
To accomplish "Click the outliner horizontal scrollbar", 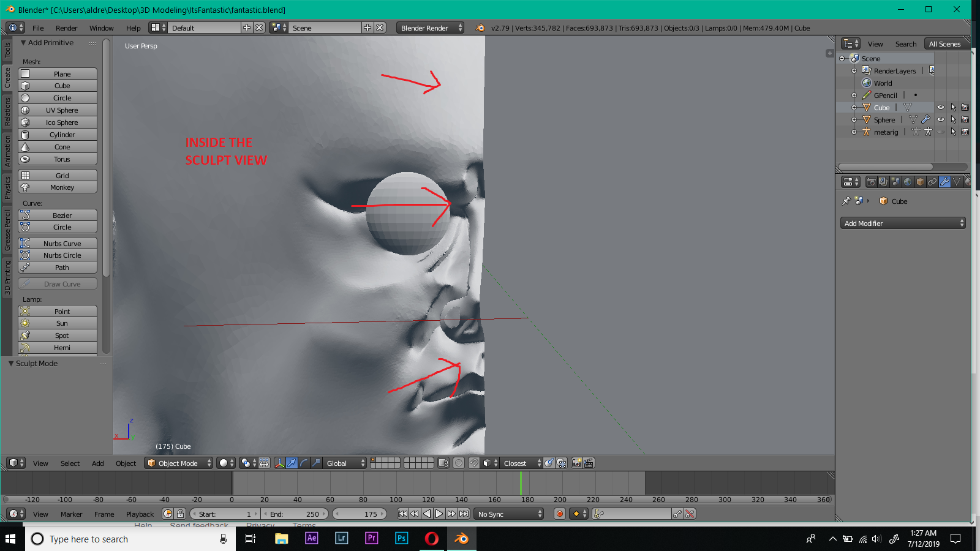I will [x=886, y=167].
